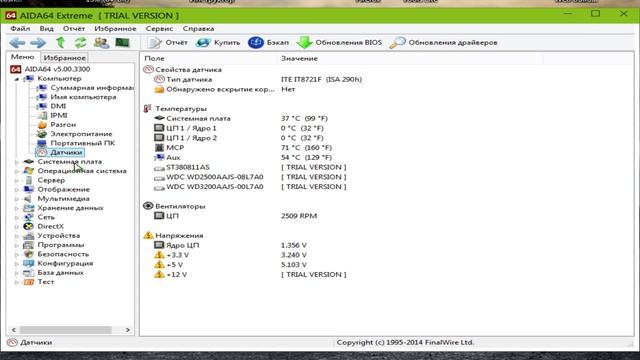Select AIDA64 v5.00.3300 root node
This screenshot has height=360, width=640.
tap(57, 69)
